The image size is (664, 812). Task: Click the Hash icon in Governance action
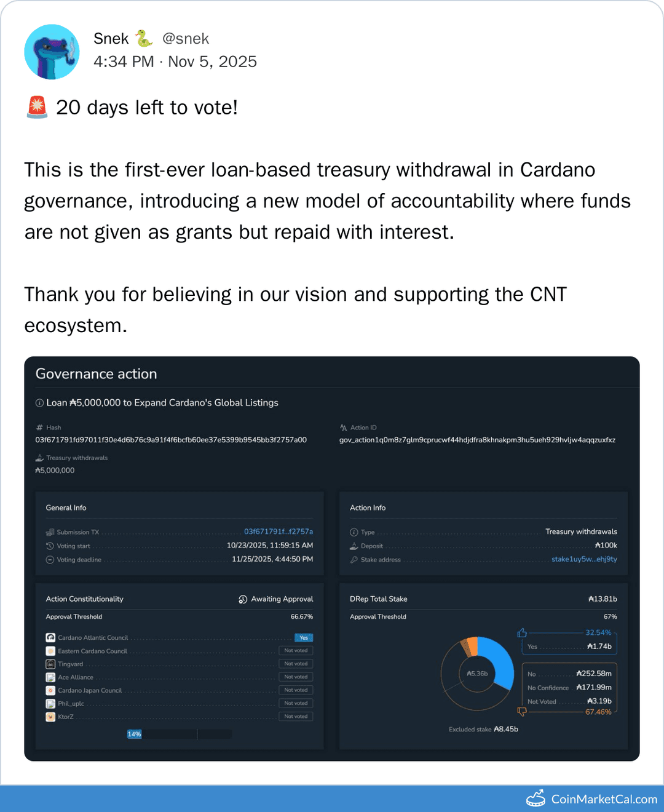tap(41, 427)
